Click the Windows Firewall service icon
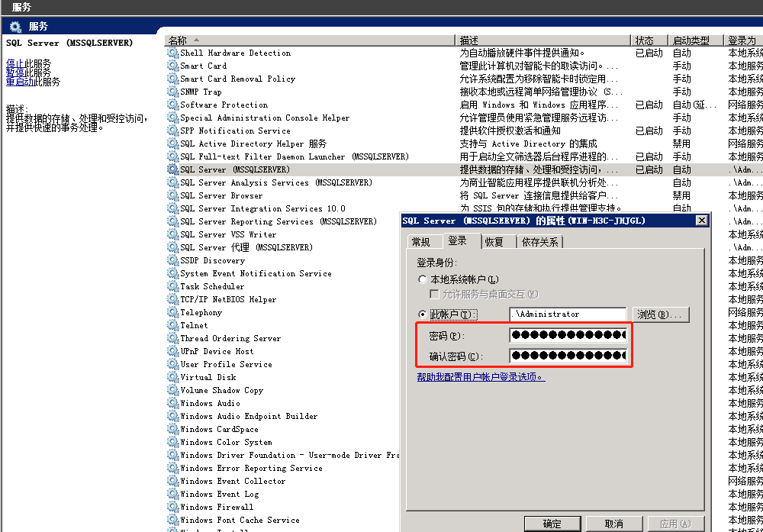Image resolution: width=763 pixels, height=532 pixels. 172,507
